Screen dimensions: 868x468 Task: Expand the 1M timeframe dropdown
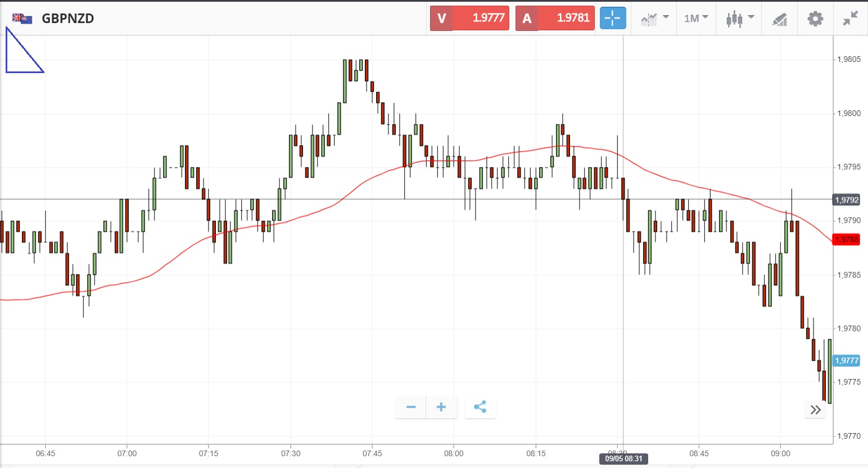(696, 19)
